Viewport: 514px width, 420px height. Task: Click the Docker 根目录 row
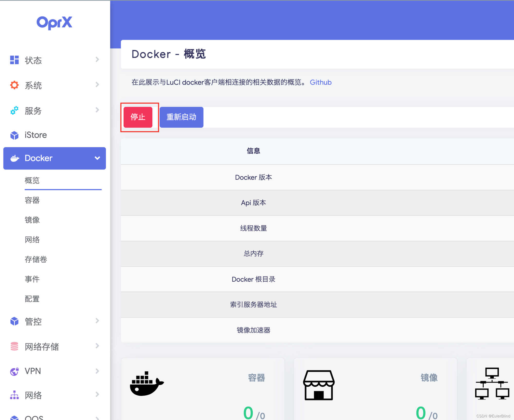point(317,279)
